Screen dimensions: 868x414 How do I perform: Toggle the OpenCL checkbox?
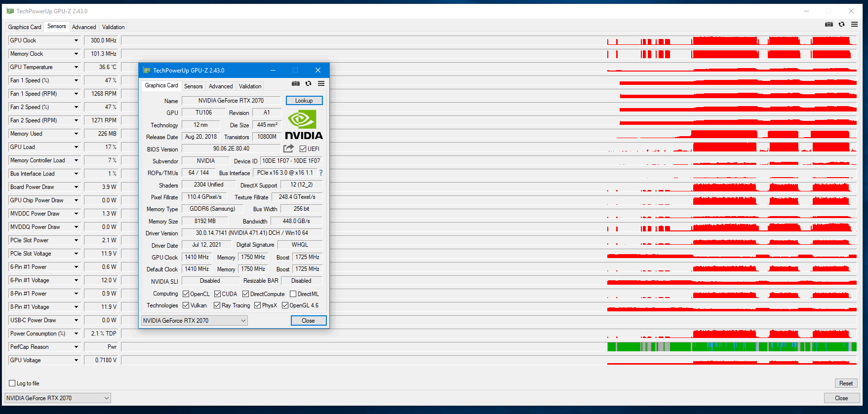186,294
